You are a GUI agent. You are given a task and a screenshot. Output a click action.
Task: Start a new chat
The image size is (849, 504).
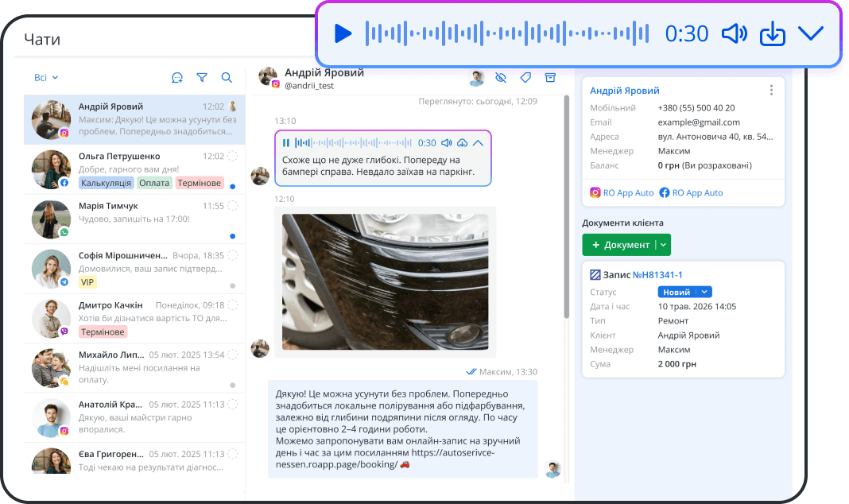177,77
